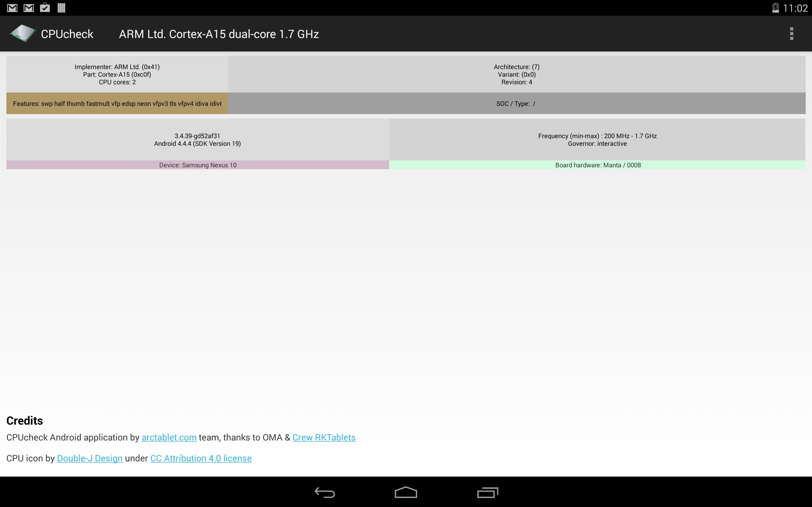812x507 pixels.
Task: Tap the CPUcheck title text
Action: click(67, 34)
